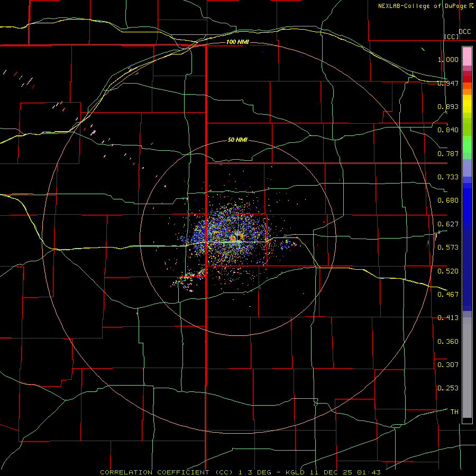Image resolution: width=476 pixels, height=476 pixels.
Task: Select the 0.627 scale value
Action: pos(448,224)
